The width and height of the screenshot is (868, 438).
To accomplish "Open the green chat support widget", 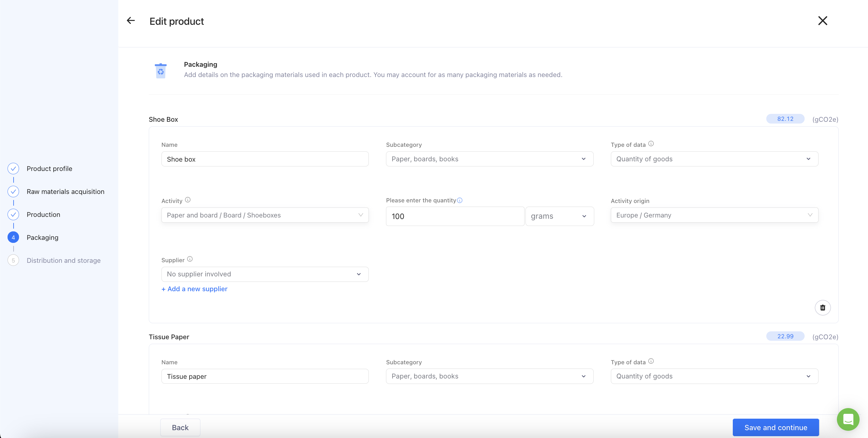I will point(848,419).
